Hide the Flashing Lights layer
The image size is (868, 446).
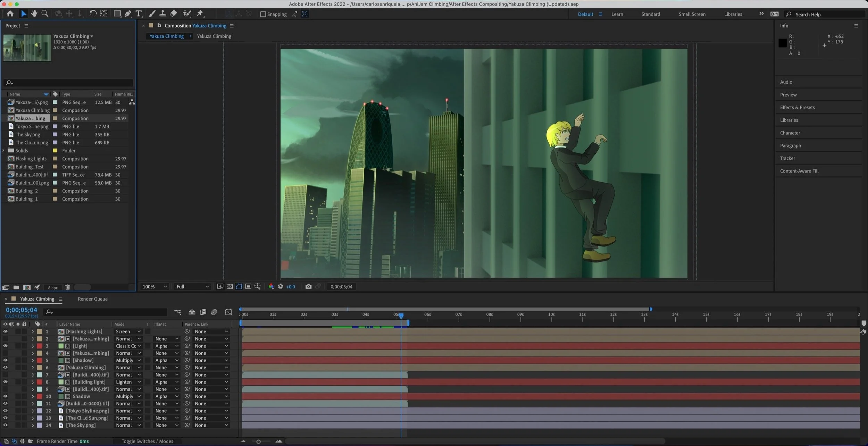tap(5, 331)
